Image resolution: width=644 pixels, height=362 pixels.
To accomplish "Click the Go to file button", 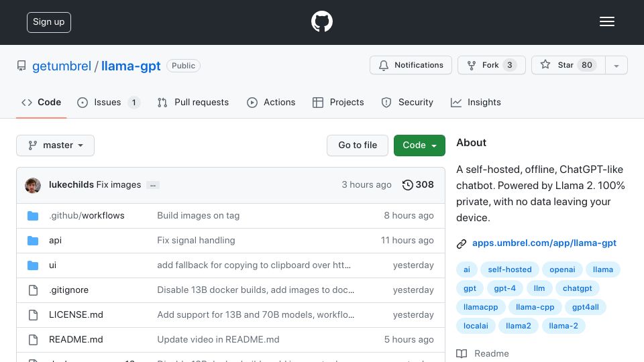I will [x=358, y=145].
